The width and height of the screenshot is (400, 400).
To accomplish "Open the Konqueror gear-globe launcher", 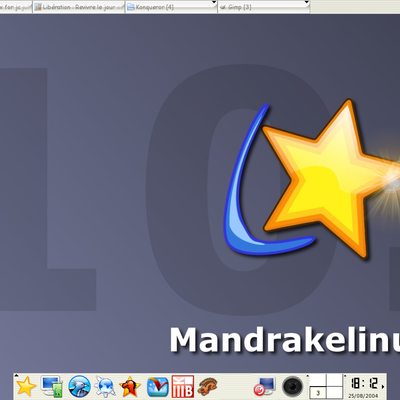I will pos(105,386).
